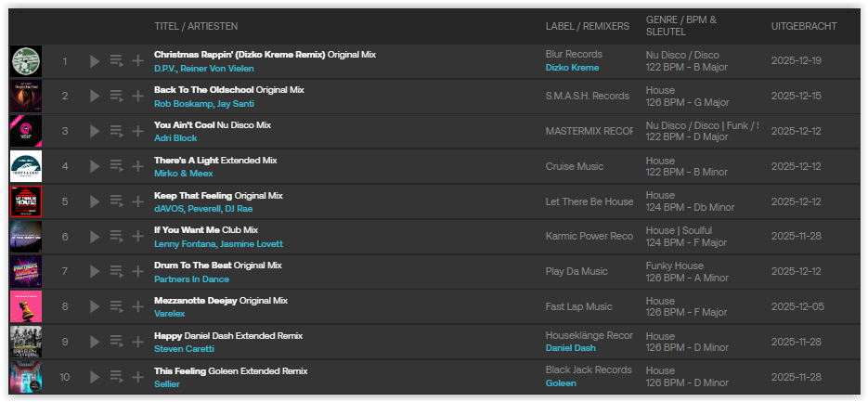
Task: Play This Feeling Goleen Extended Remix
Action: pos(94,377)
